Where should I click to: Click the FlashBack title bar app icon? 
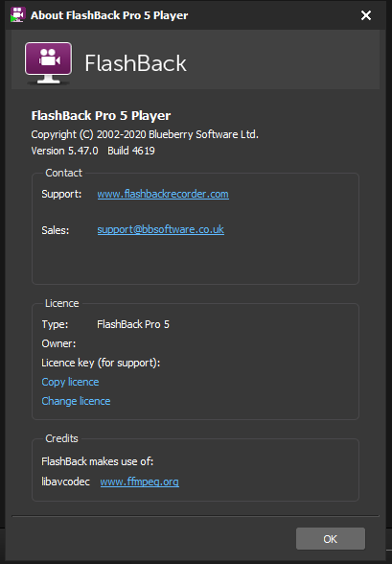click(x=17, y=14)
